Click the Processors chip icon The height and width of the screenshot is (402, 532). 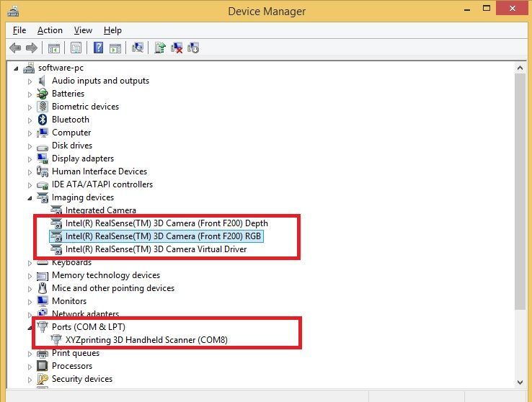point(43,366)
